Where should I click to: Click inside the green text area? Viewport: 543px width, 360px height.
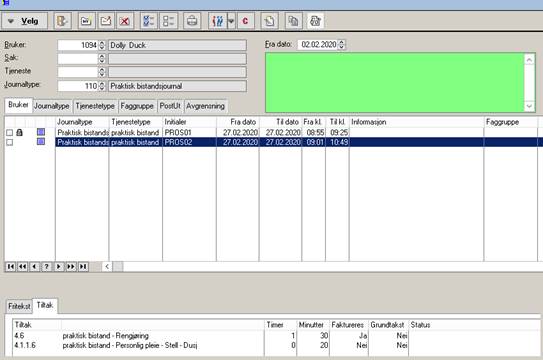pos(394,82)
